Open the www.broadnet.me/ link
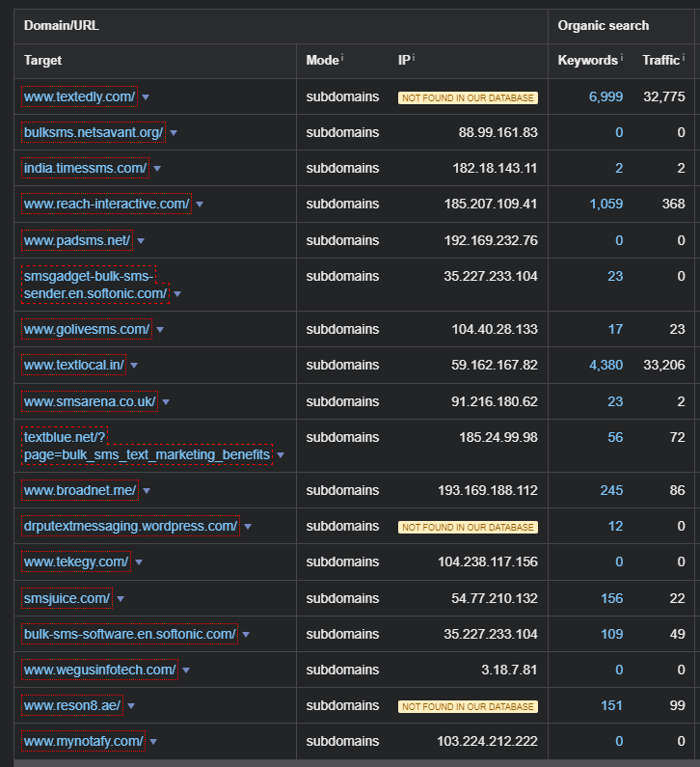The width and height of the screenshot is (700, 767). coord(80,490)
